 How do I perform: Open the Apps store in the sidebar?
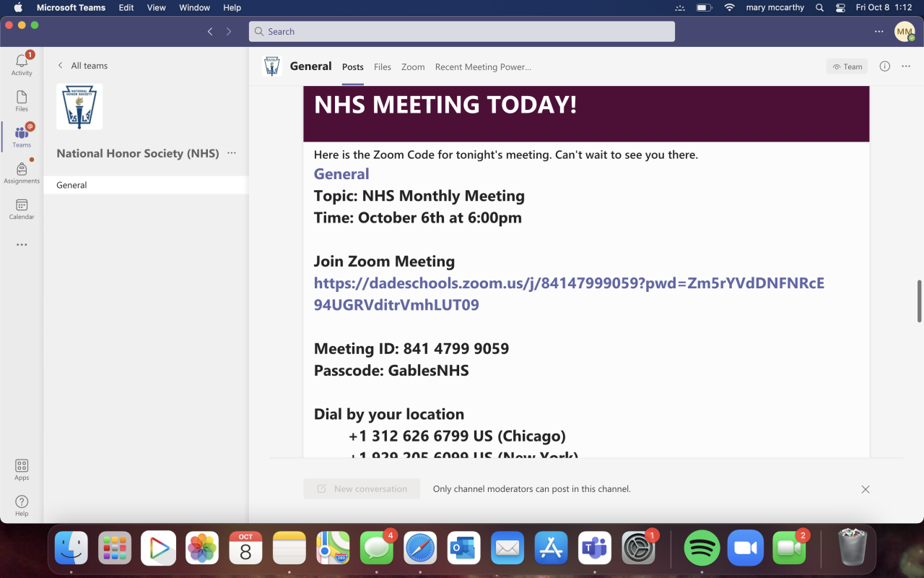[22, 470]
